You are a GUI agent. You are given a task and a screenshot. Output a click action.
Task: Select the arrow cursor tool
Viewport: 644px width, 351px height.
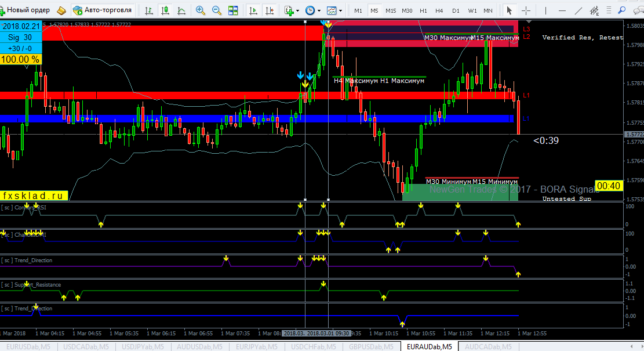[x=510, y=10]
